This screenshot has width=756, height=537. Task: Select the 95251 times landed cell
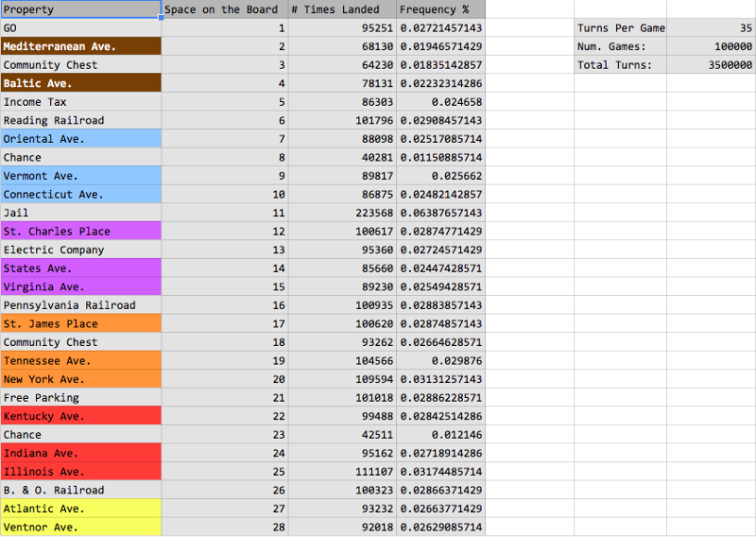coord(343,28)
